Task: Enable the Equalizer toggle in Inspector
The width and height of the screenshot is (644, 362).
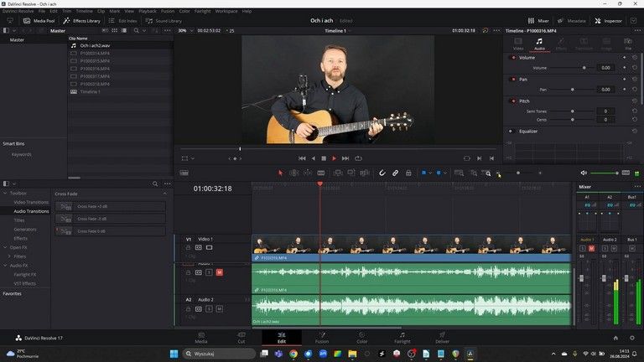Action: 511,131
